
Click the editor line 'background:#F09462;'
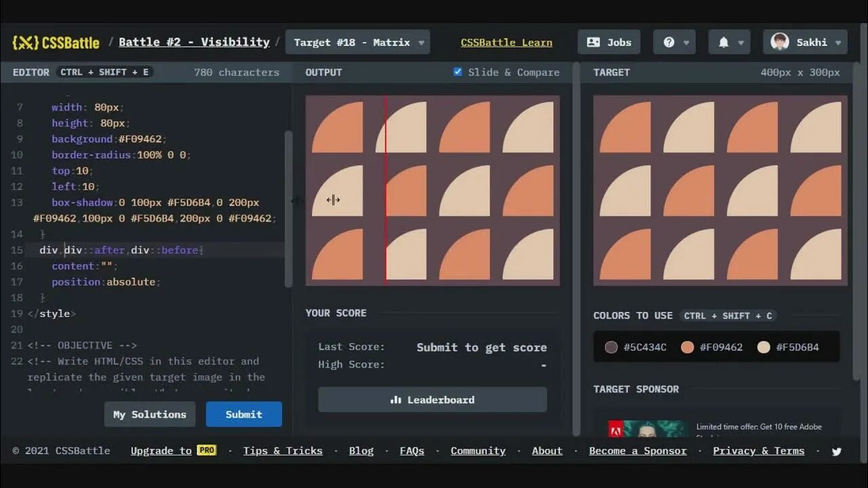[x=108, y=139]
